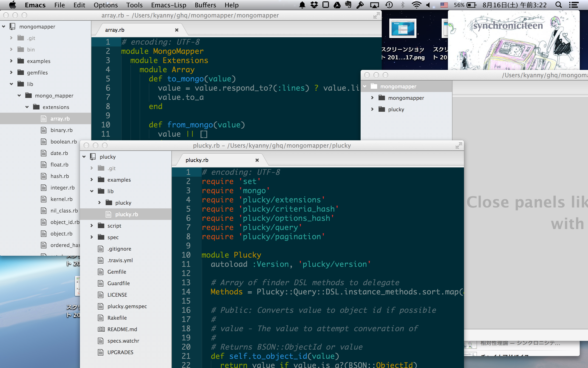Collapse the mongomapper project root
The image size is (588, 368).
(x=4, y=26)
